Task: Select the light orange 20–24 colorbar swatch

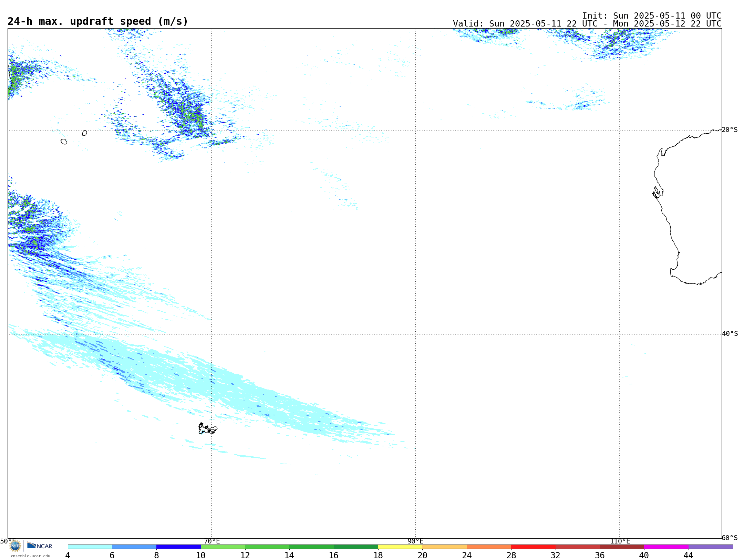Action: (x=445, y=547)
